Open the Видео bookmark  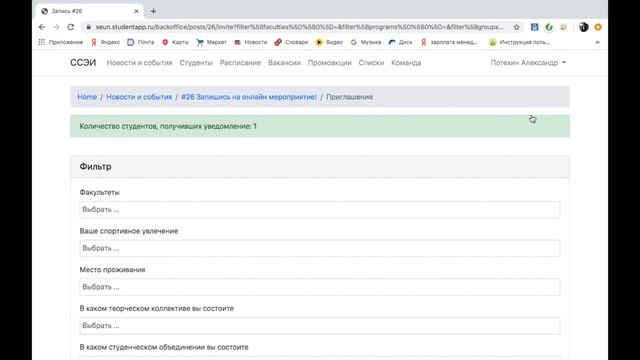click(329, 42)
